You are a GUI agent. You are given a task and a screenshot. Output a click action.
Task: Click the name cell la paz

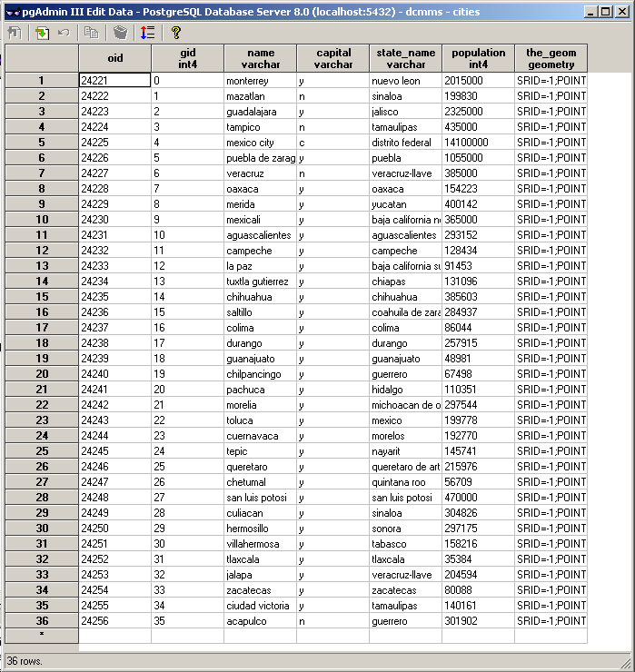(x=260, y=266)
